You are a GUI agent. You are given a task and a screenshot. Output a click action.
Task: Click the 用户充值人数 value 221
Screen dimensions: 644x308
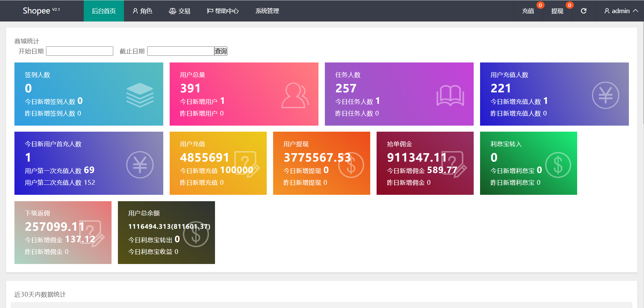501,88
